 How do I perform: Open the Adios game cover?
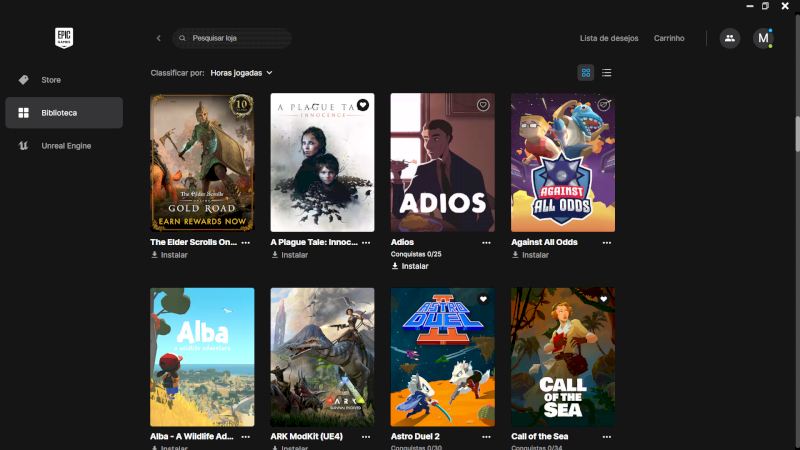(443, 163)
